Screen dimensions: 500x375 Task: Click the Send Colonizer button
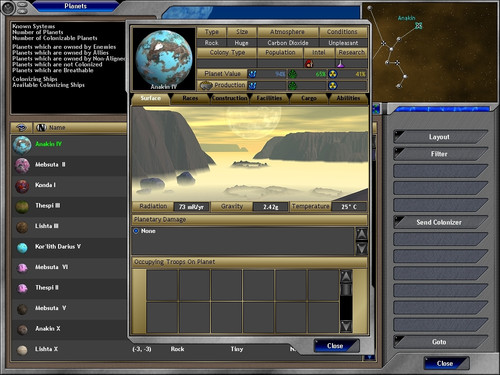[x=439, y=222]
